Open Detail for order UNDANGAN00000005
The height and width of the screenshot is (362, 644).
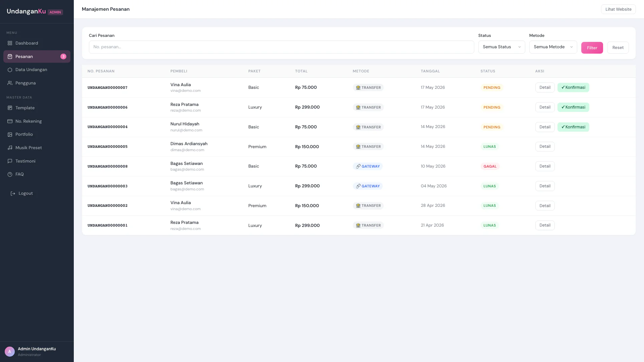click(x=545, y=146)
